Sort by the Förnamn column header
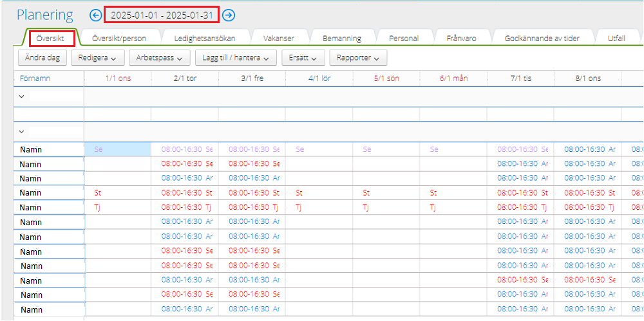This screenshot has width=644, height=321. (35, 78)
